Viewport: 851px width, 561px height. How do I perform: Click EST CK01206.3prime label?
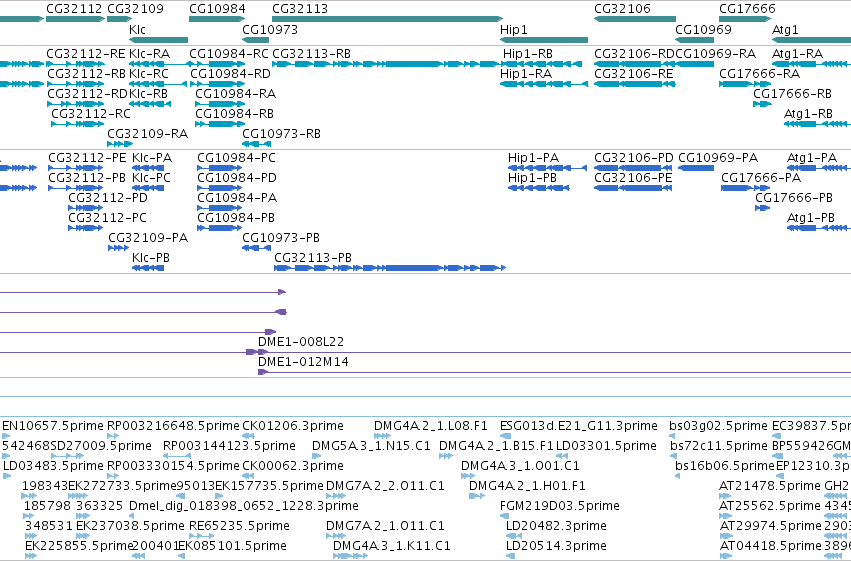click(x=293, y=426)
